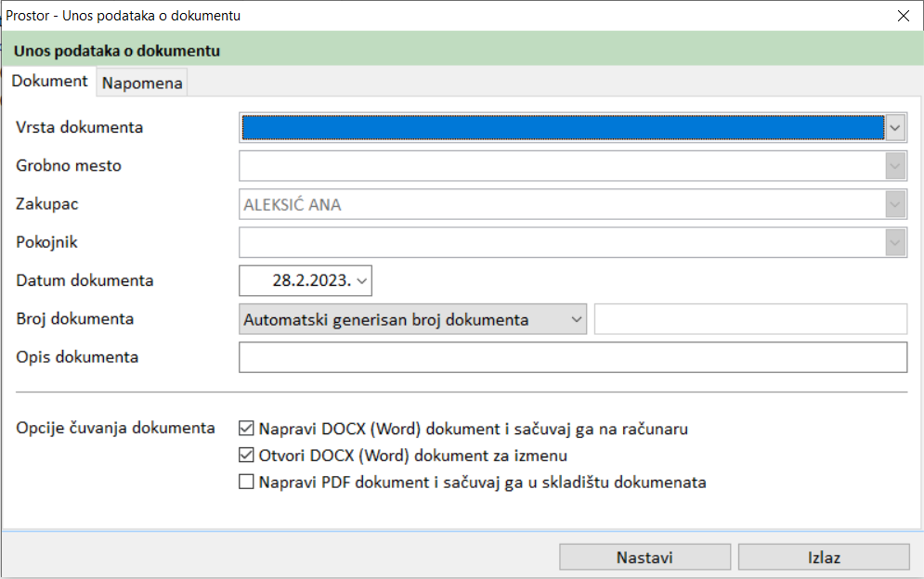Click the 28.2.2023. date value
The width and height of the screenshot is (924, 579).
311,280
